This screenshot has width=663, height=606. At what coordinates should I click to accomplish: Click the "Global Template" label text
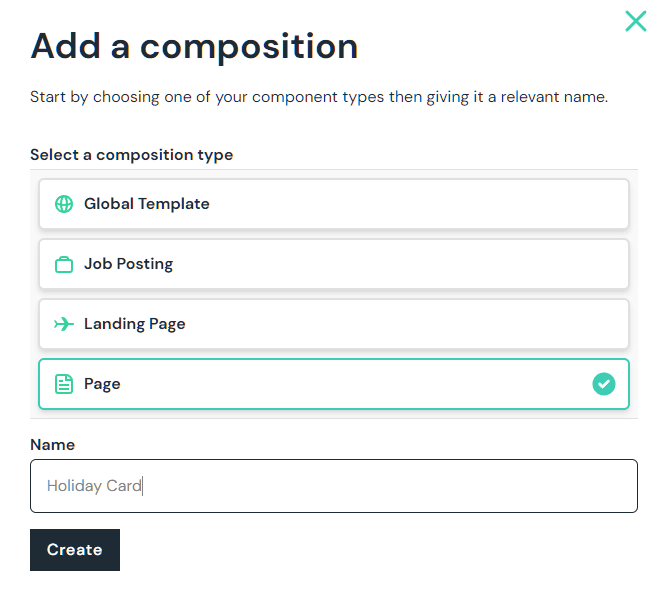pos(147,204)
